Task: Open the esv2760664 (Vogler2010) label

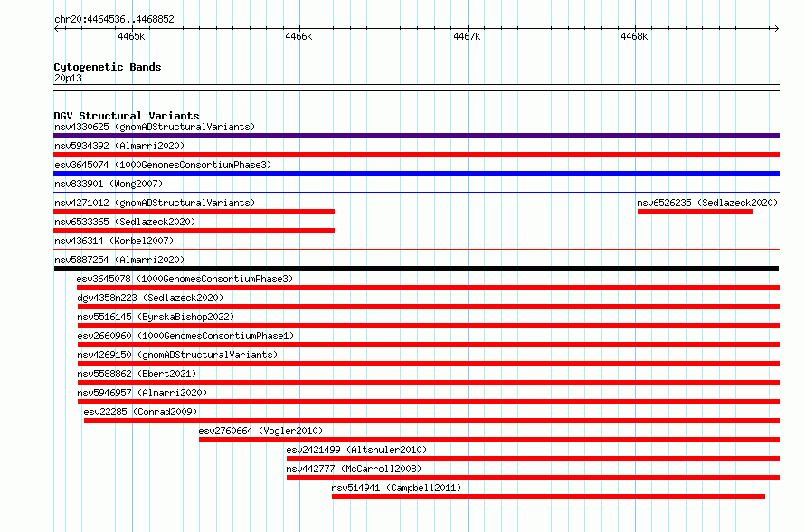Action: (x=260, y=431)
